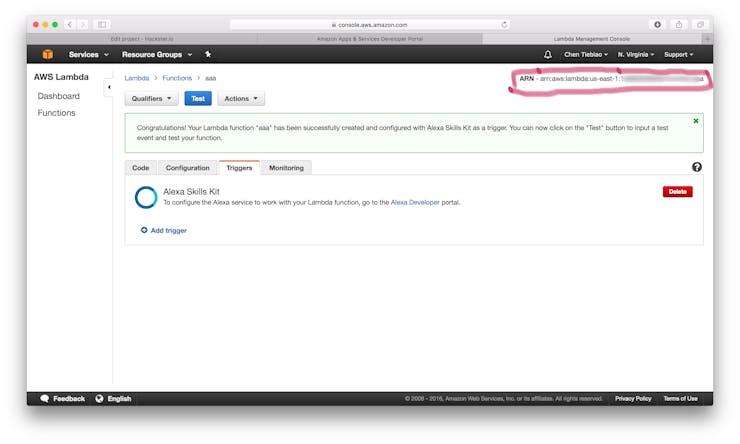Click the pin shortcut icon in navbar
This screenshot has height=444, width=740.
(208, 54)
